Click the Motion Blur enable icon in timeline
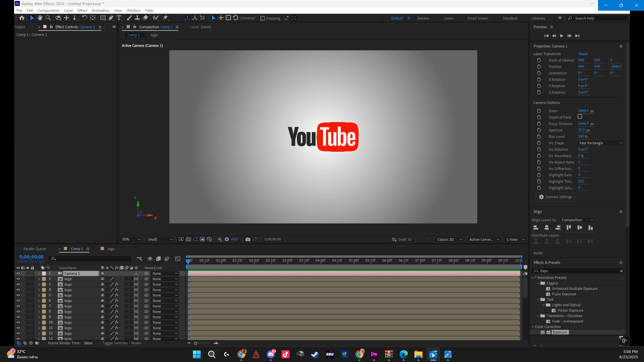Screen dimensions: 644x362 (x=167, y=259)
